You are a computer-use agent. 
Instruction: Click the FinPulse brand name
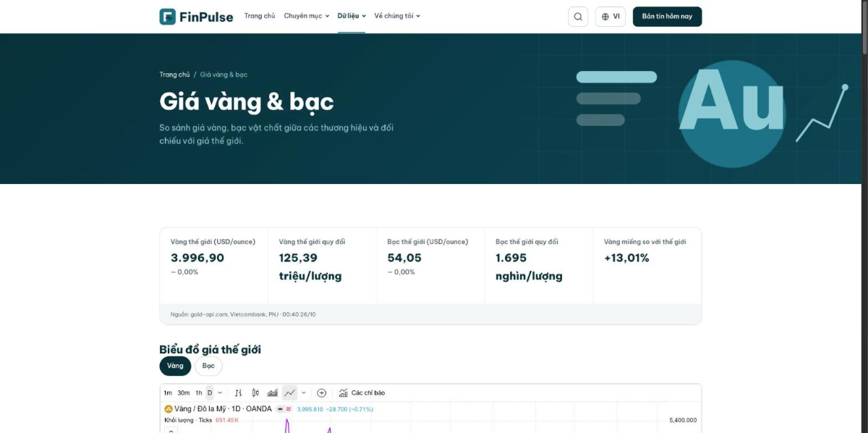click(x=207, y=17)
